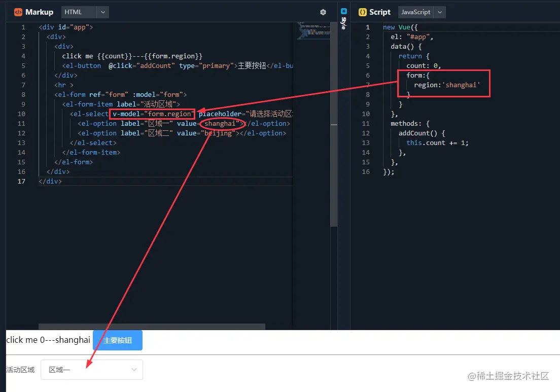Click the '<hr >' code line

tap(64, 85)
